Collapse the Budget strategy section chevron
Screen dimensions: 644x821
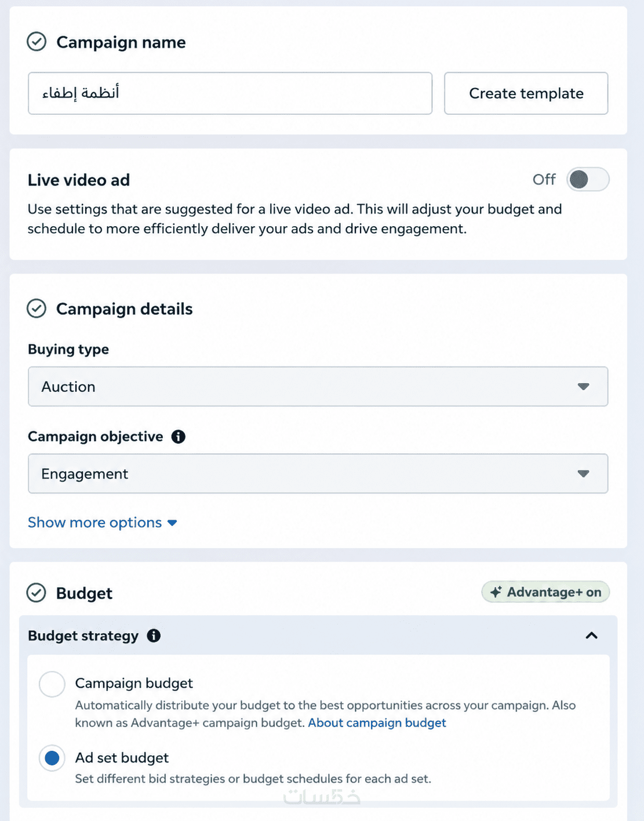click(x=591, y=635)
